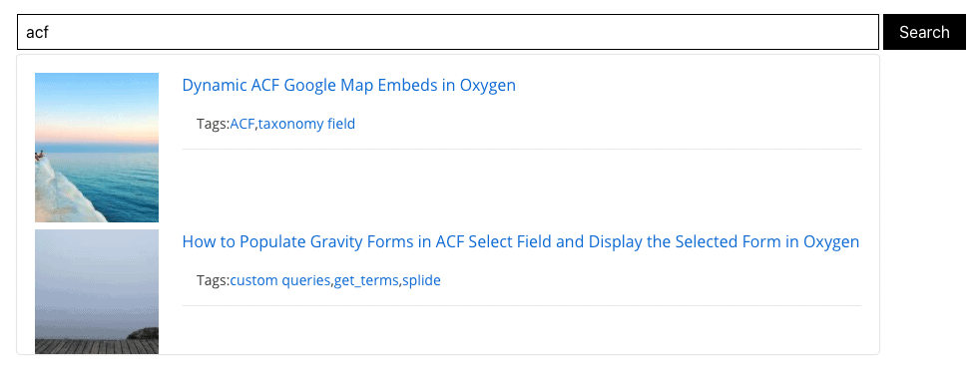Viewport: 980px width, 379px height.
Task: Click the "Tags:" label under the second result
Action: [214, 280]
